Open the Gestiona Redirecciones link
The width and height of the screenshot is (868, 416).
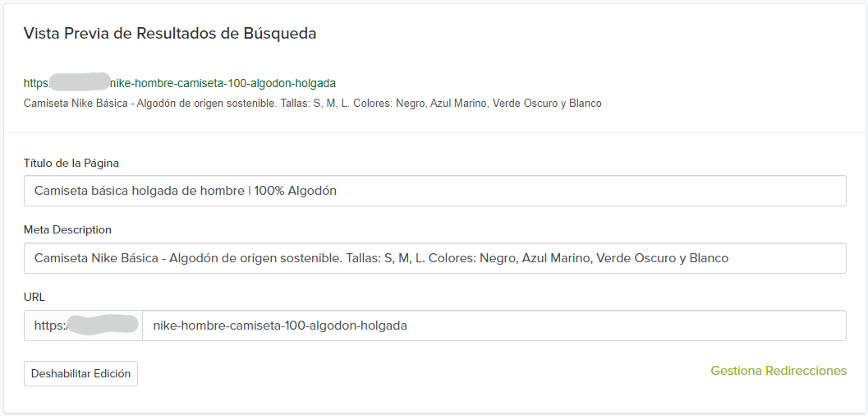(x=778, y=371)
